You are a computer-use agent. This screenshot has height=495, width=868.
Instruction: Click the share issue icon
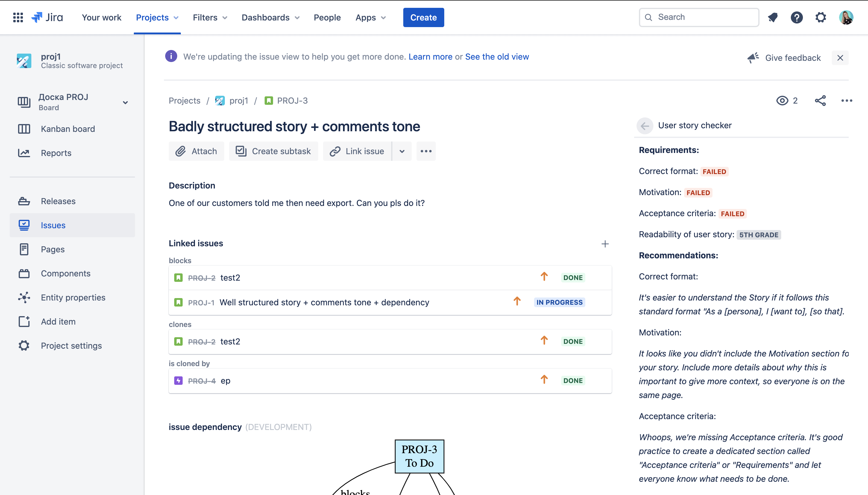click(820, 101)
